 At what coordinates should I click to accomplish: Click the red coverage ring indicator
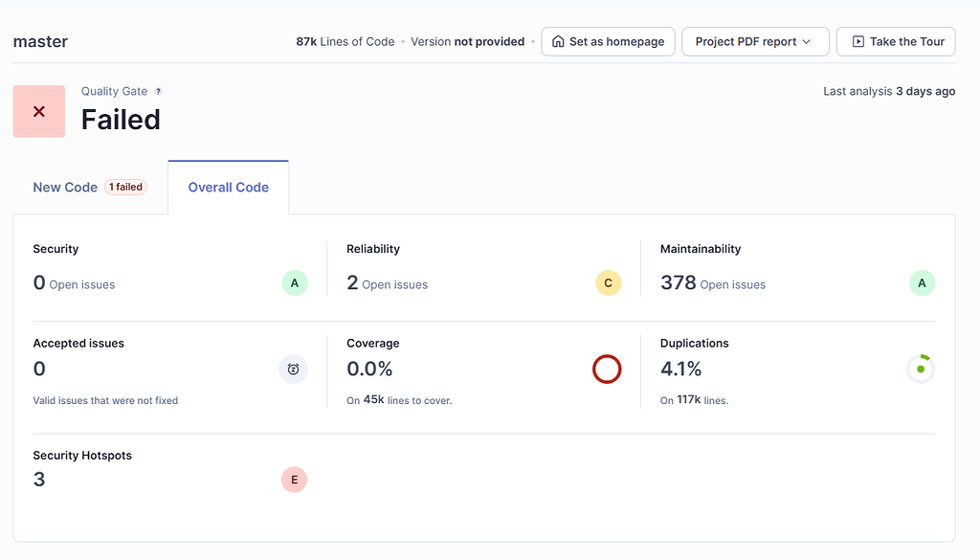(x=607, y=369)
